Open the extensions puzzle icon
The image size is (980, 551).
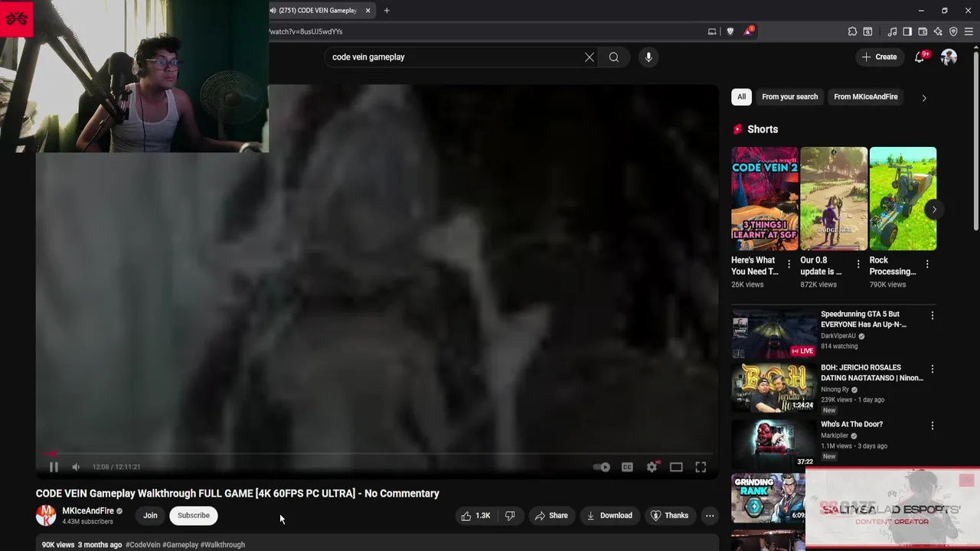[x=852, y=31]
